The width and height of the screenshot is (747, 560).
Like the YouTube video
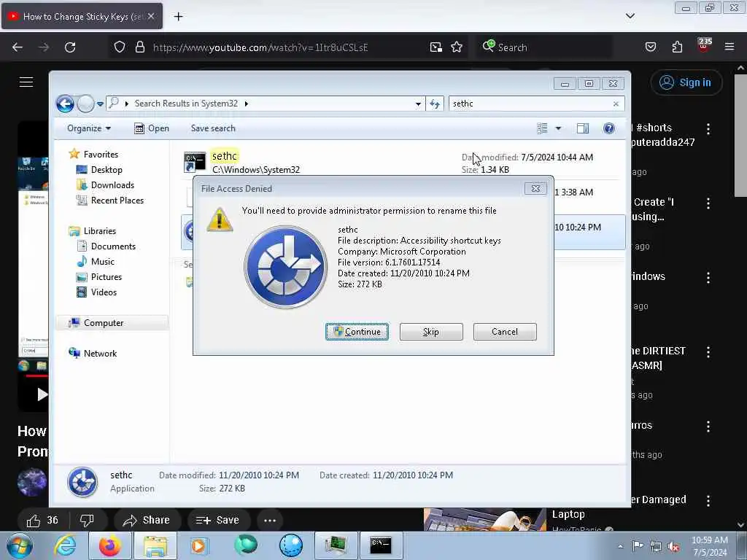(x=42, y=520)
